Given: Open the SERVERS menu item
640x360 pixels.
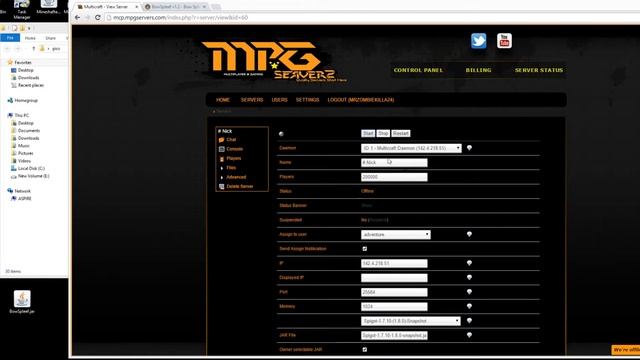Looking at the screenshot, I should (x=252, y=100).
